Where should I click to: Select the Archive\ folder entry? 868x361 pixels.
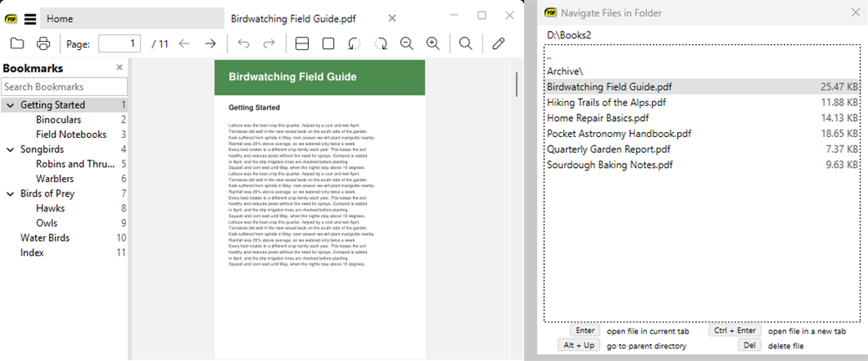point(702,72)
